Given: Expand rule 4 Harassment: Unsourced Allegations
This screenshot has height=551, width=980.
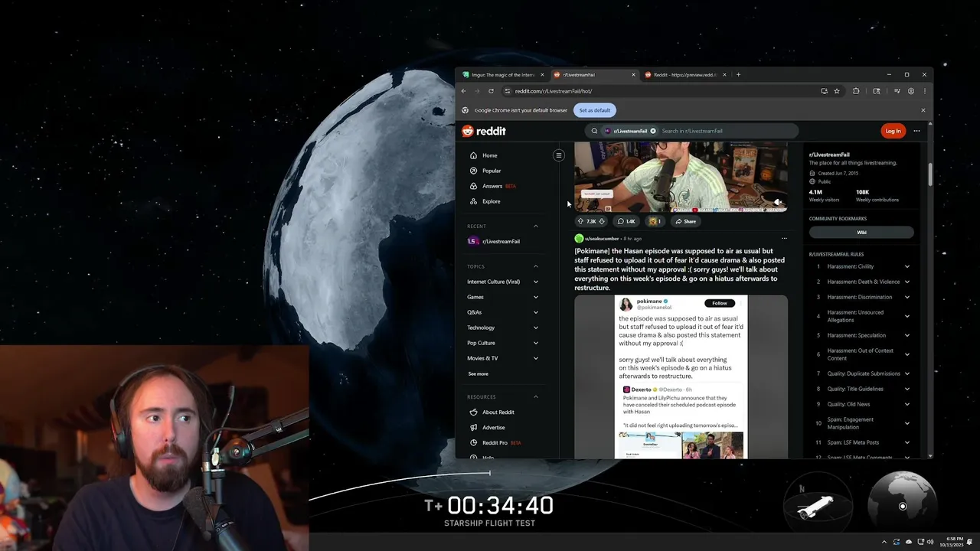Looking at the screenshot, I should tap(907, 316).
